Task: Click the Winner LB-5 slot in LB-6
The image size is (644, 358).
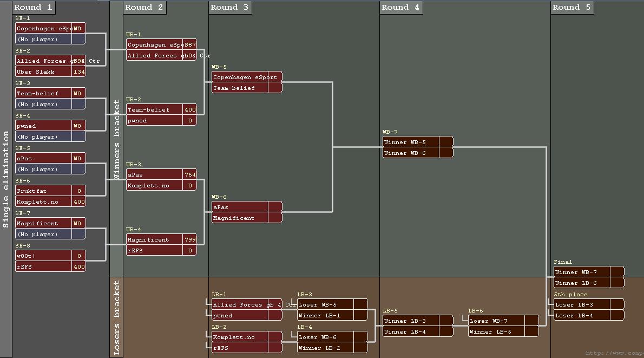Action: (503, 331)
